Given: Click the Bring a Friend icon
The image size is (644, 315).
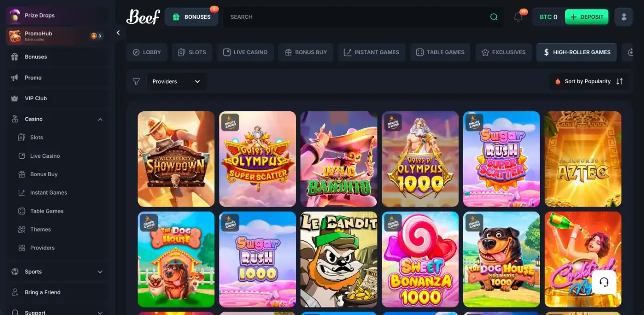Looking at the screenshot, I should (x=15, y=292).
